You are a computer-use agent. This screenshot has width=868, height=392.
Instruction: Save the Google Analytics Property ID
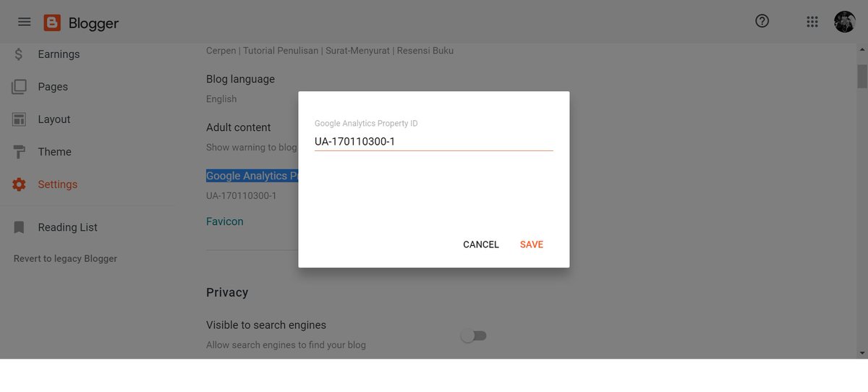click(x=532, y=244)
